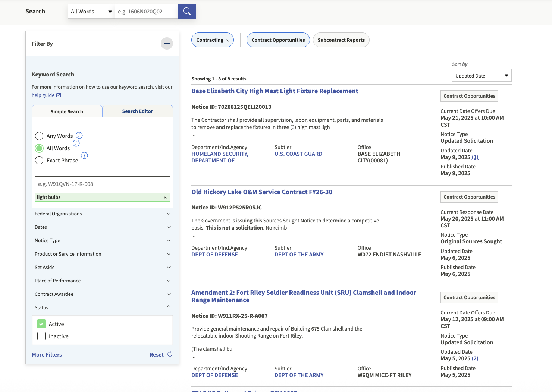
Task: Show info icon for All Words
Action: click(x=76, y=143)
